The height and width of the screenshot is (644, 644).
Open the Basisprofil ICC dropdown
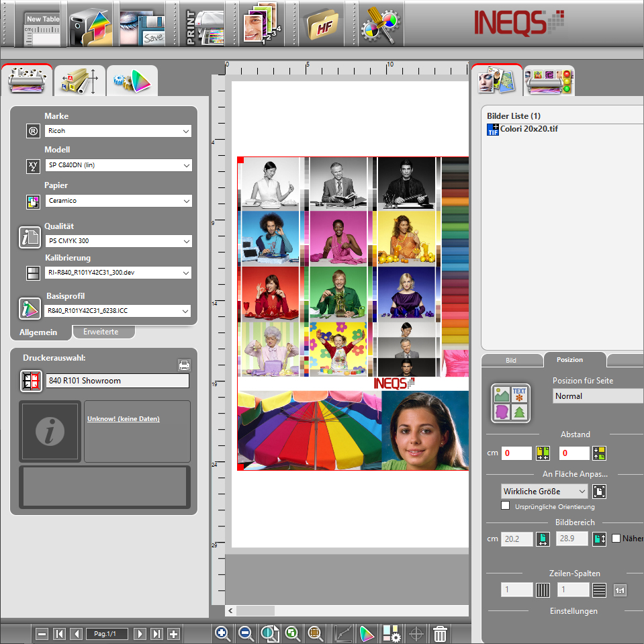coord(117,311)
